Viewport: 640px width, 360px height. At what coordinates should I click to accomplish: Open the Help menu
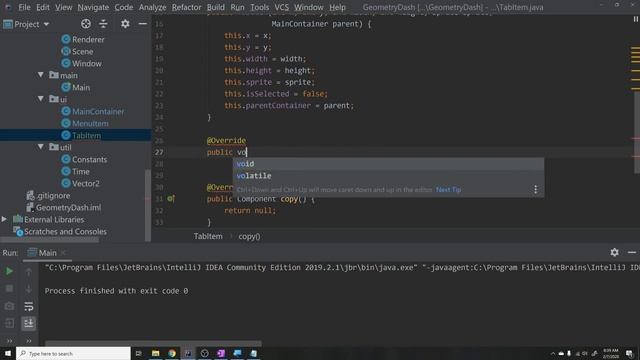point(337,7)
